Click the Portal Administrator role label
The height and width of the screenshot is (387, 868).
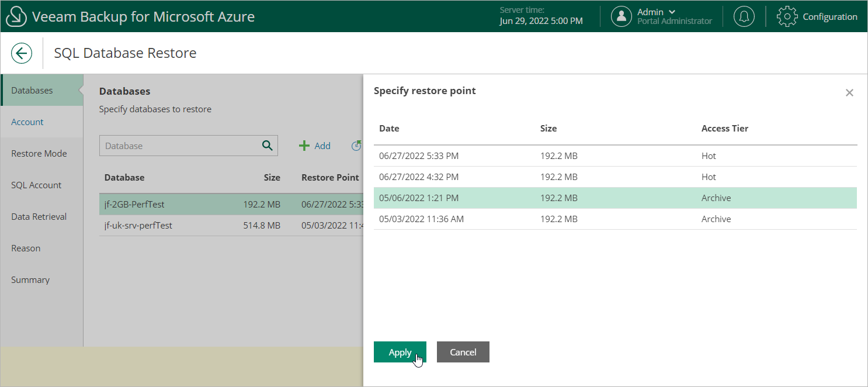click(675, 22)
